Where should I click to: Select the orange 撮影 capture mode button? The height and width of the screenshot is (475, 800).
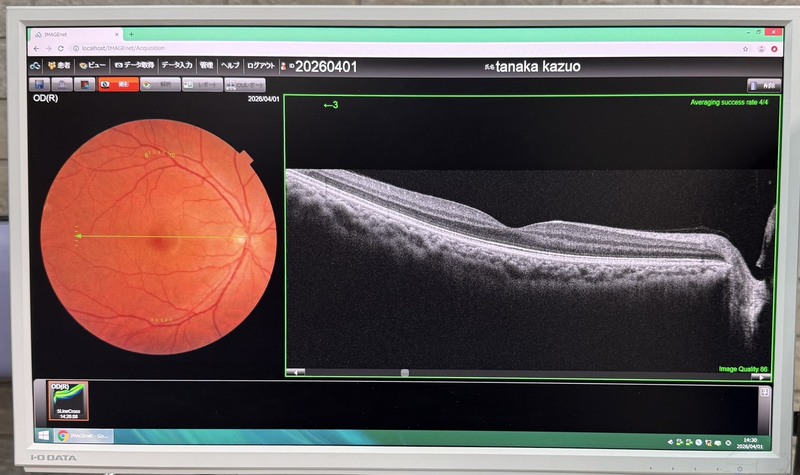pyautogui.click(x=117, y=86)
